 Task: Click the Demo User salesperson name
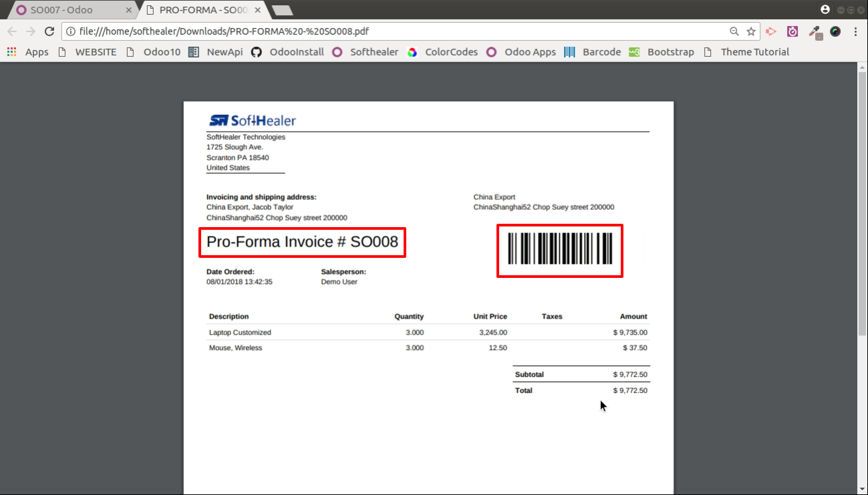[x=339, y=282]
